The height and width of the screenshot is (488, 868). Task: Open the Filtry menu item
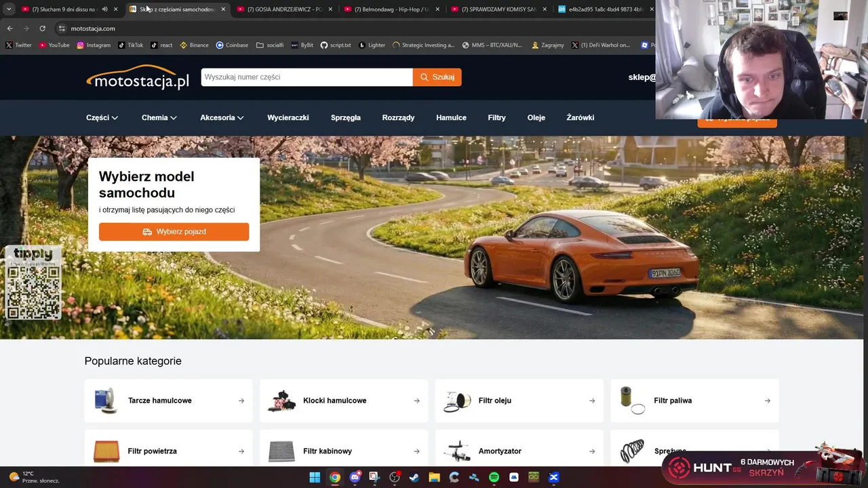pos(497,118)
